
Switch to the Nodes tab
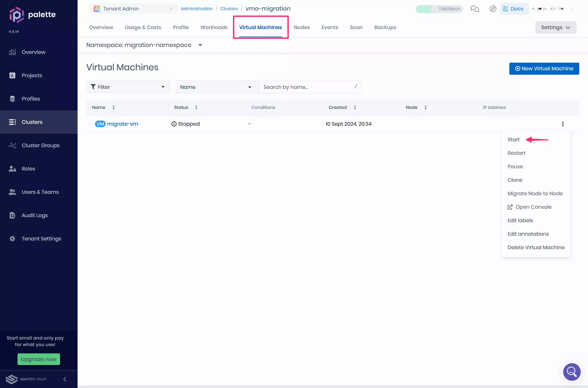[x=302, y=27]
